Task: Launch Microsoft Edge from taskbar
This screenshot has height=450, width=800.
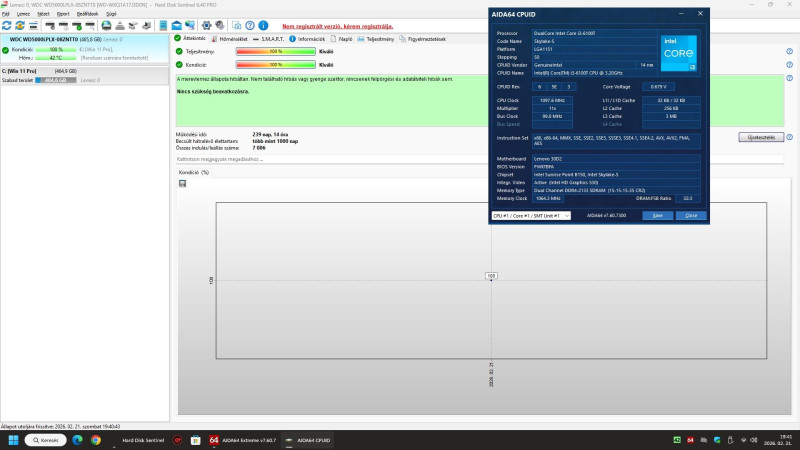Action: (x=78, y=440)
